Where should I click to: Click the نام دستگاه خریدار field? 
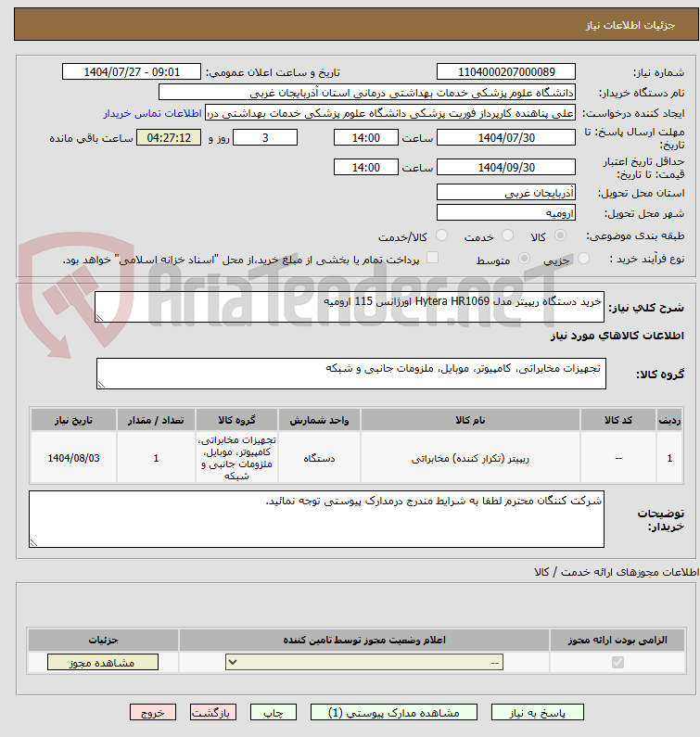click(x=367, y=92)
